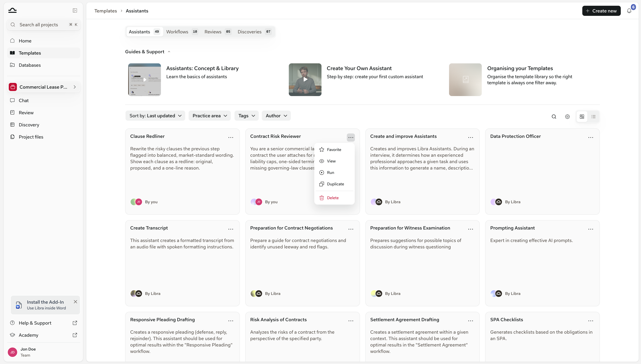Viewport: 641px width, 364px height.
Task: Open the Tags filter dropdown
Action: [x=246, y=115]
